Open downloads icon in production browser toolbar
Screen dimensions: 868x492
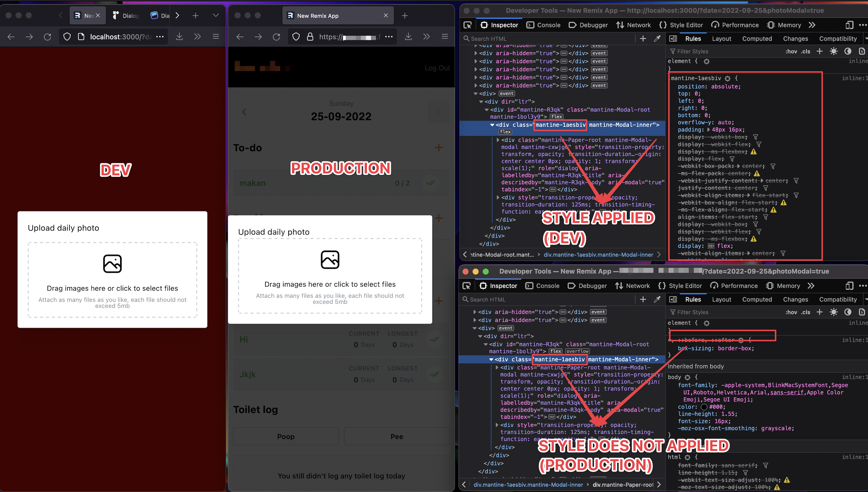coord(408,37)
